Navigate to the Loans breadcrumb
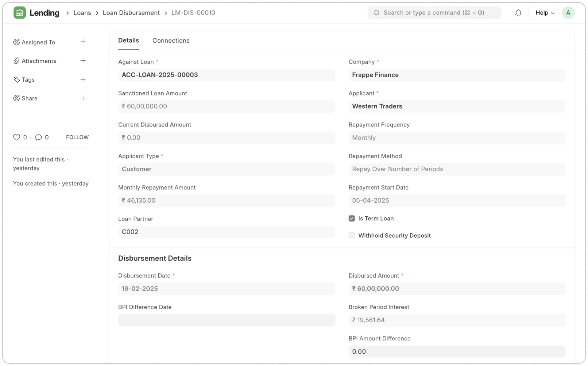 coord(82,13)
